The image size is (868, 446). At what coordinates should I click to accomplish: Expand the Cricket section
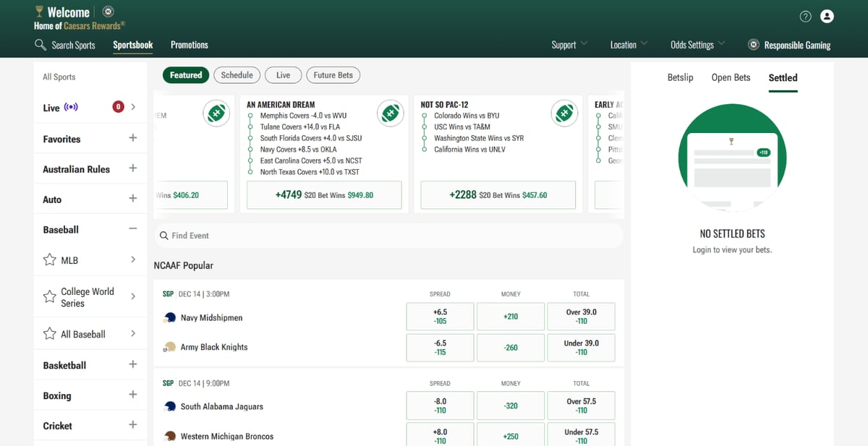pos(132,425)
